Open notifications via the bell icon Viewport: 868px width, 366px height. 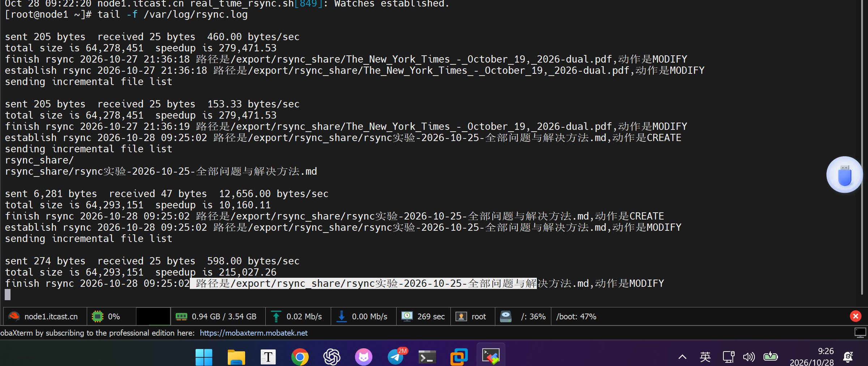848,357
